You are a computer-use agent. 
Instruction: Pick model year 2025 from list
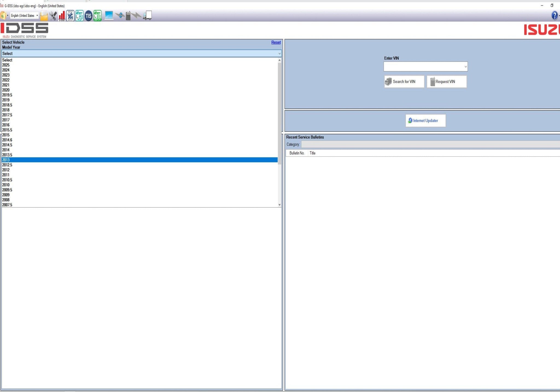(6, 65)
